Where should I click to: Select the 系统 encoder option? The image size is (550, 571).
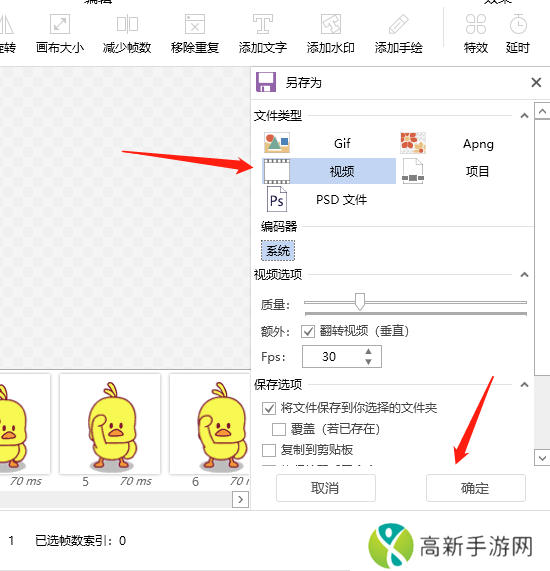point(278,251)
